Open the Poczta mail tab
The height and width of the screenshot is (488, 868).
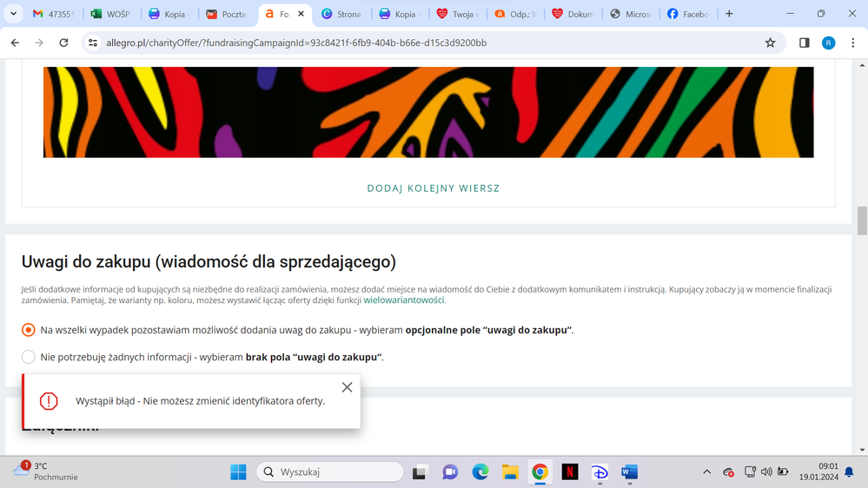click(226, 14)
